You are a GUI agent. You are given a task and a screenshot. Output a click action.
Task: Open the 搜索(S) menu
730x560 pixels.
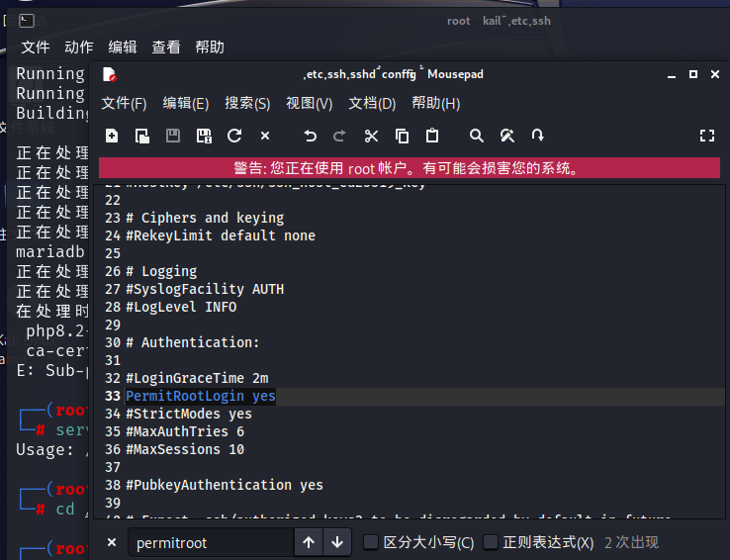coord(247,103)
